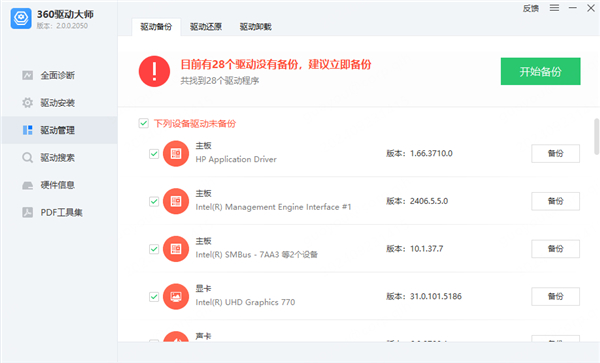Switch to the 驱动还原 tab
The height and width of the screenshot is (363, 600).
[x=206, y=27]
